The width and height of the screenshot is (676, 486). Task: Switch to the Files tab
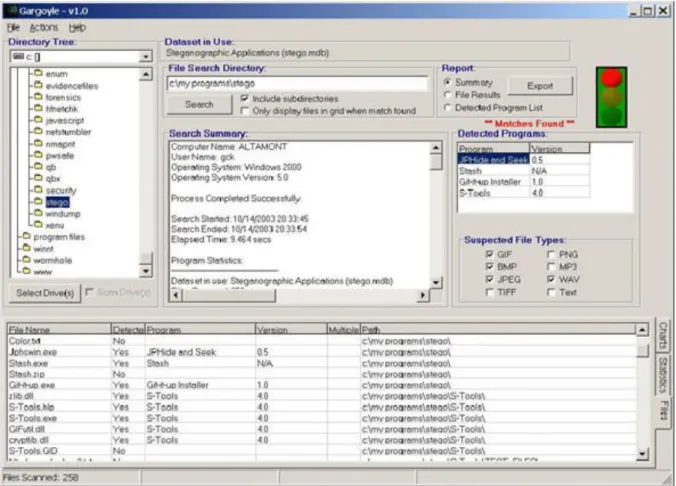(663, 411)
